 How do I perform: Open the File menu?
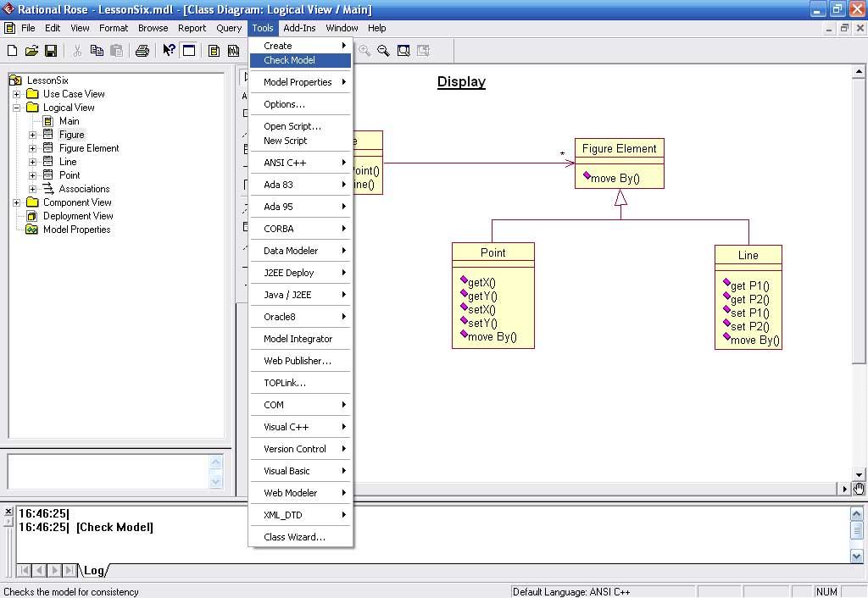(28, 28)
